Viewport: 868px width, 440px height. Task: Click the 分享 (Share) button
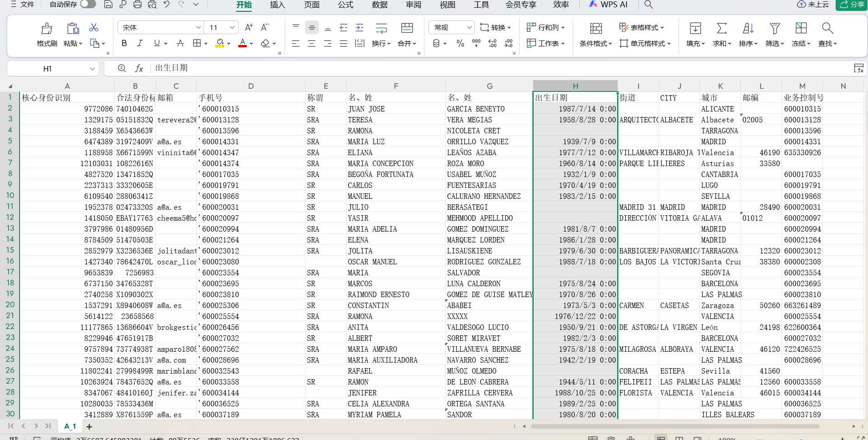[x=852, y=5]
